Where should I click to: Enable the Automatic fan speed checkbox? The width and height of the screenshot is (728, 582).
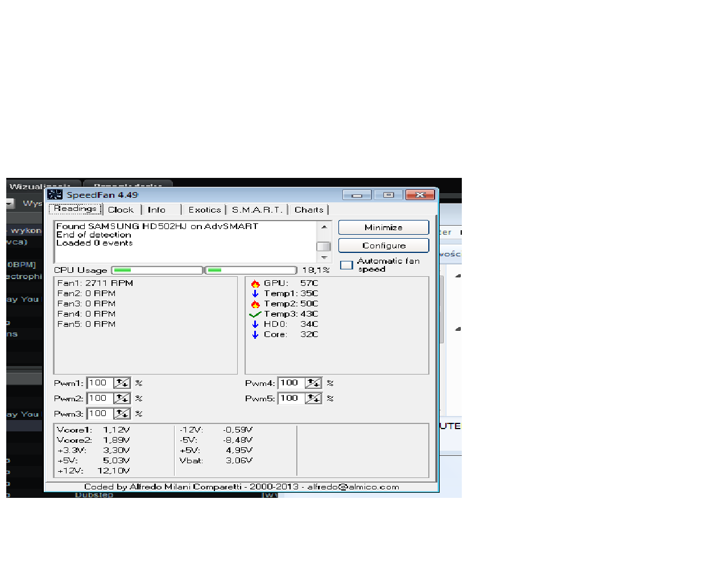pos(346,265)
